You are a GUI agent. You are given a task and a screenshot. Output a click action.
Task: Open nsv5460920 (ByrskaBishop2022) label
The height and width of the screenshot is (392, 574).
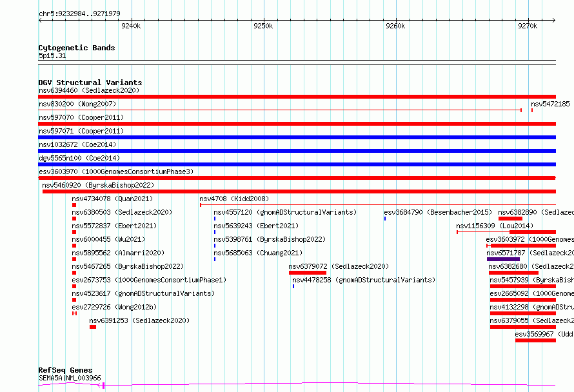98,185
